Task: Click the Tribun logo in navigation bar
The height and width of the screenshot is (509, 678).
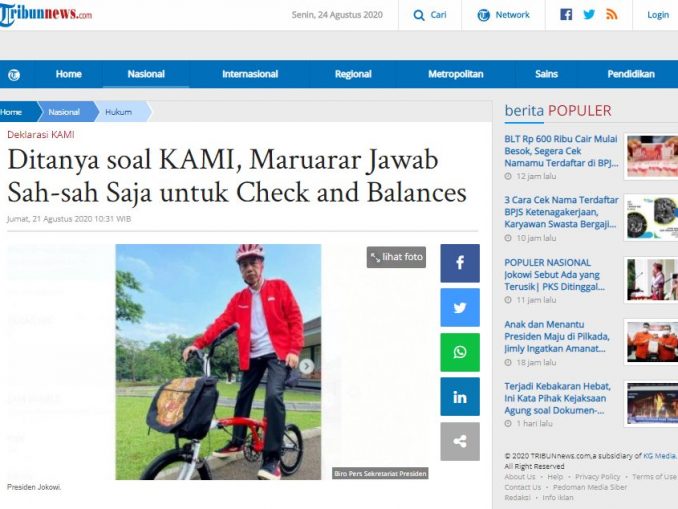Action: tap(14, 75)
